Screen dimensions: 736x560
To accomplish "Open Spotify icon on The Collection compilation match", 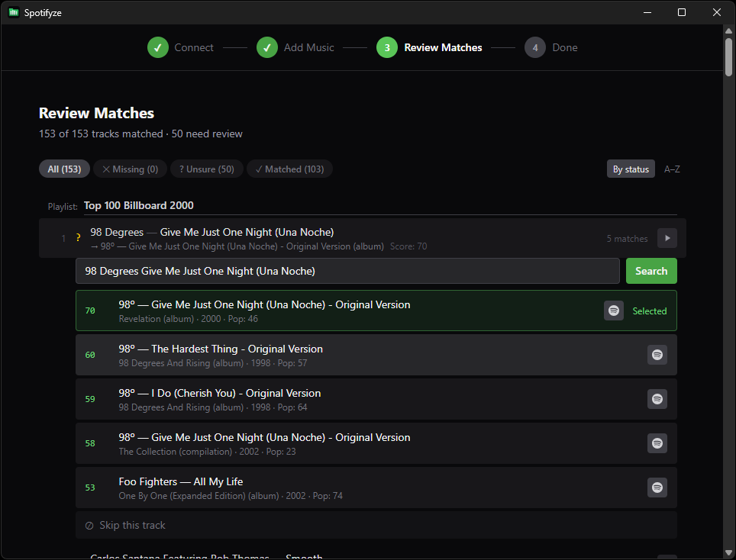I will tap(657, 443).
